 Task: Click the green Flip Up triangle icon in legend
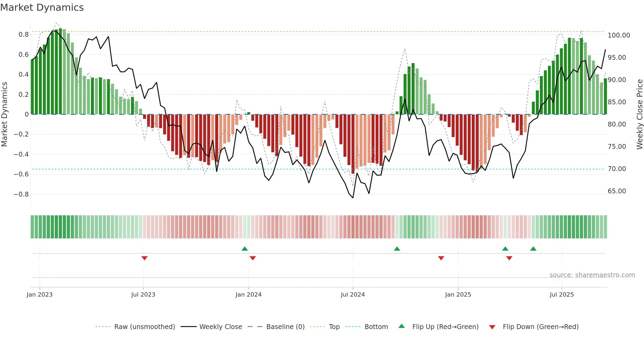coord(402,326)
